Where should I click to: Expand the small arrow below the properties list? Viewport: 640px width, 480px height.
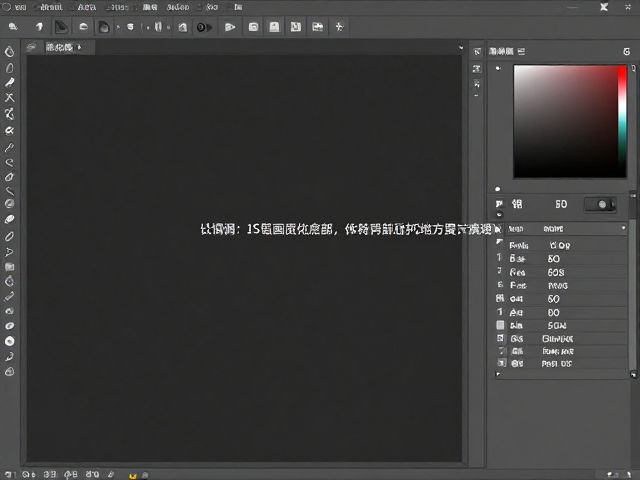(x=498, y=374)
